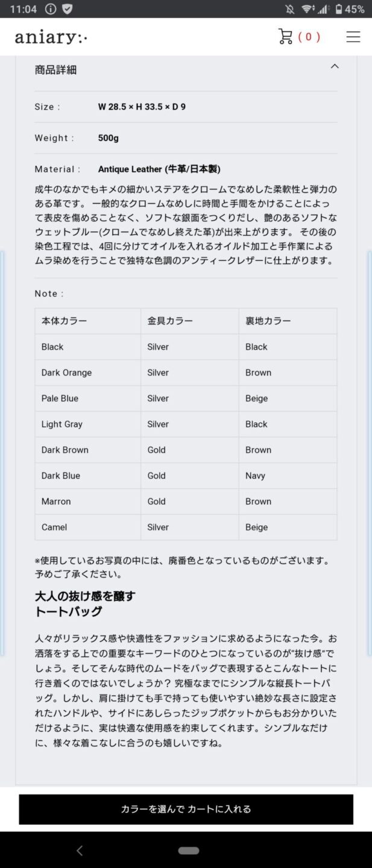Tap the muted notifications bell icon

(290, 9)
